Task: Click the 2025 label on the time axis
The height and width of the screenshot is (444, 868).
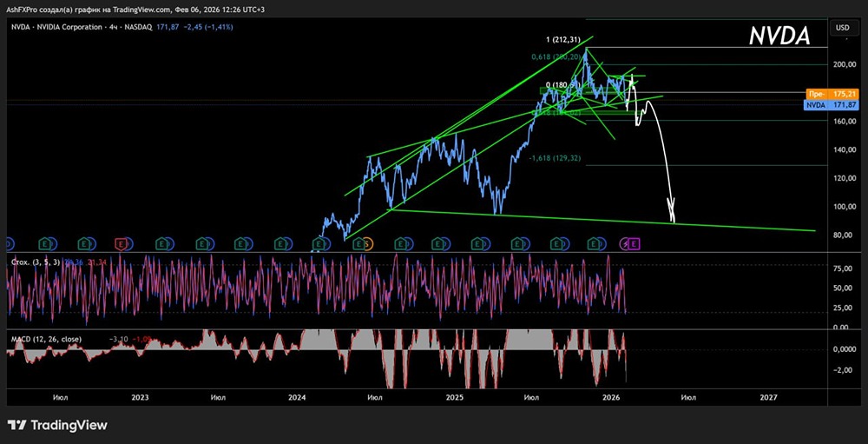Action: (455, 397)
